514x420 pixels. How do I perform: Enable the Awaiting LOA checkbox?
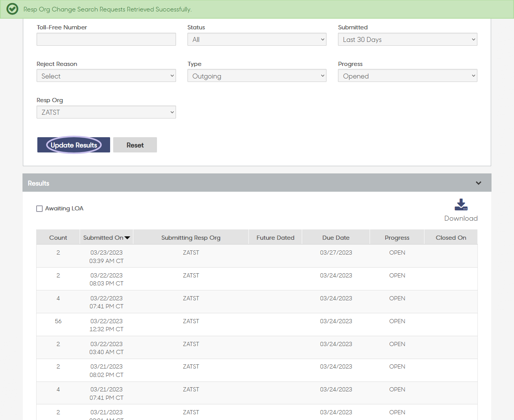(40, 208)
